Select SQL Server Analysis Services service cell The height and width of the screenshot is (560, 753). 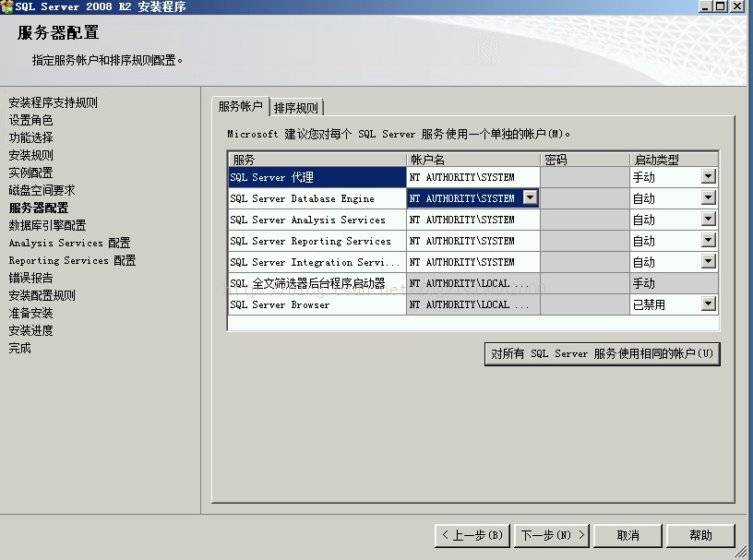pyautogui.click(x=317, y=220)
